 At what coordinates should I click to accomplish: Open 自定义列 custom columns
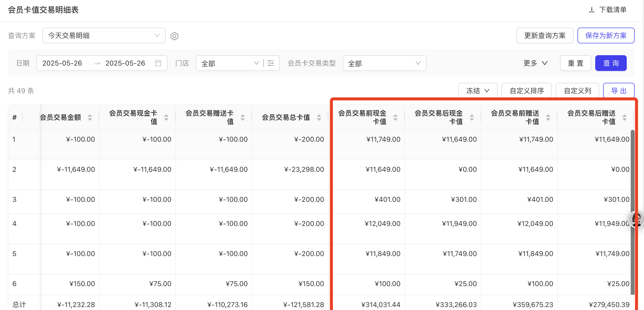point(577,90)
